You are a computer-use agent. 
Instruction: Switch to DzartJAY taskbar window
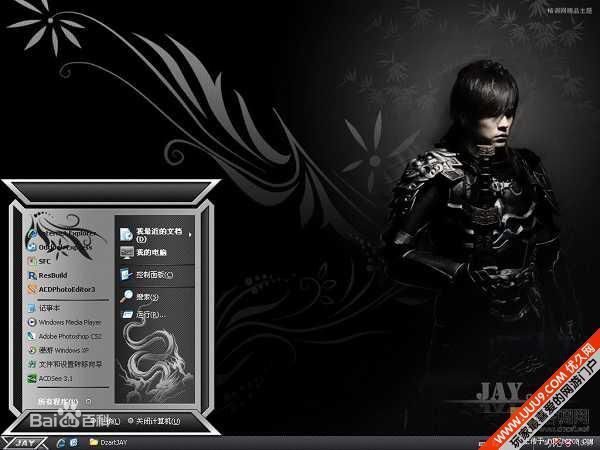point(108,442)
